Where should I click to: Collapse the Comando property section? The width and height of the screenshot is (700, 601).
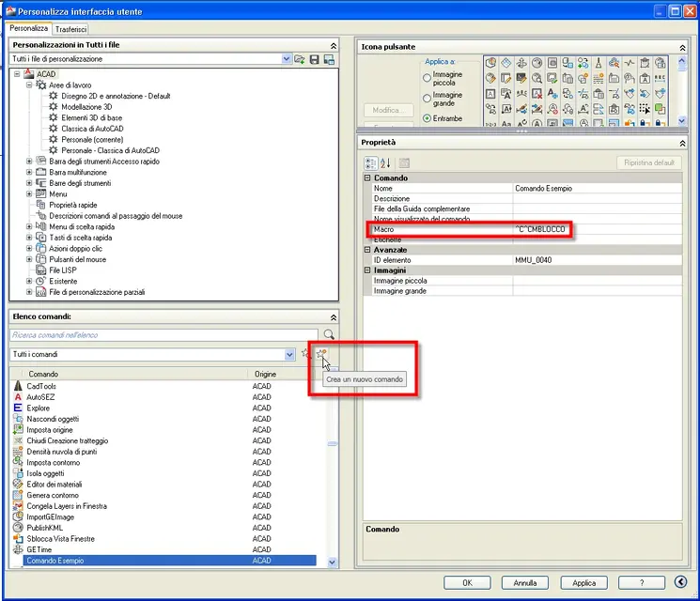point(367,177)
